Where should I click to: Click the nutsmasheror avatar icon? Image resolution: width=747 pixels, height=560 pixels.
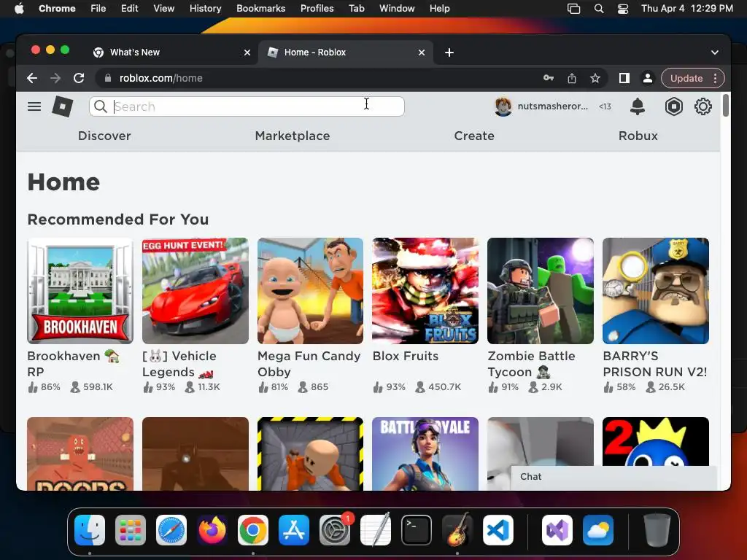point(503,106)
